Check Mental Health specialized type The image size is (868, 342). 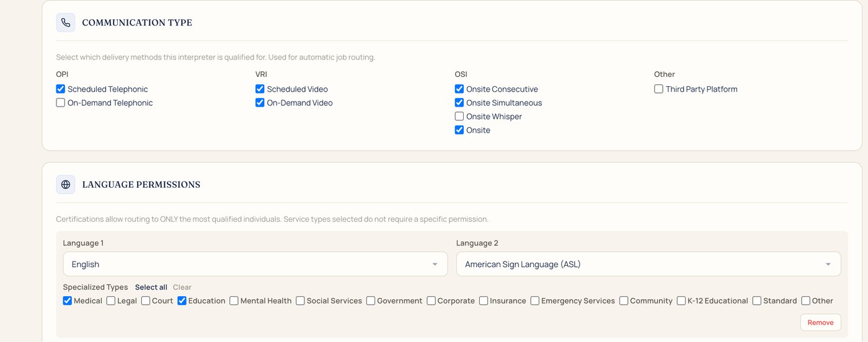[234, 301]
